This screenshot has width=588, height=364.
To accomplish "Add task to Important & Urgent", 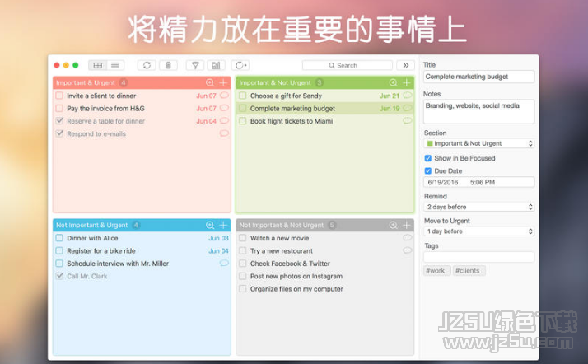I will click(x=223, y=82).
